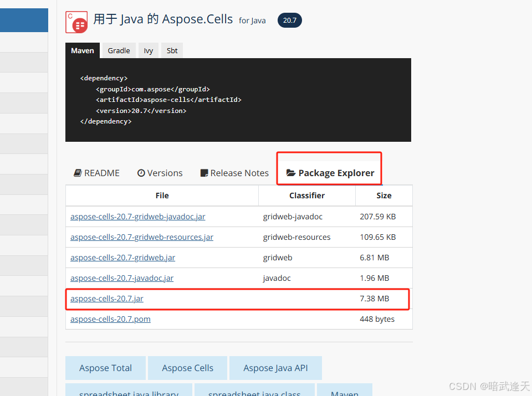Open the README tab
The image size is (532, 396).
96,173
